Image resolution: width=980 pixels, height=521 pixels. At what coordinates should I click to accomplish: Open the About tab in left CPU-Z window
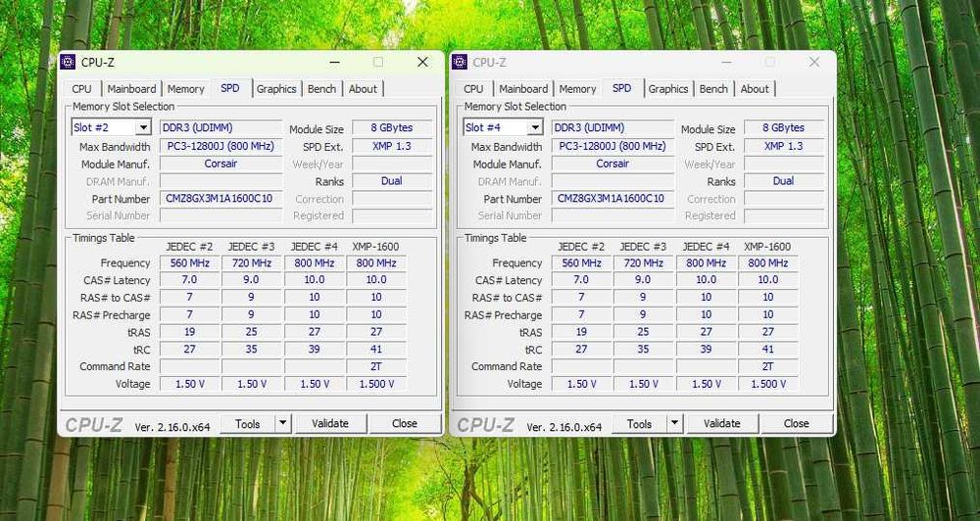click(x=364, y=89)
